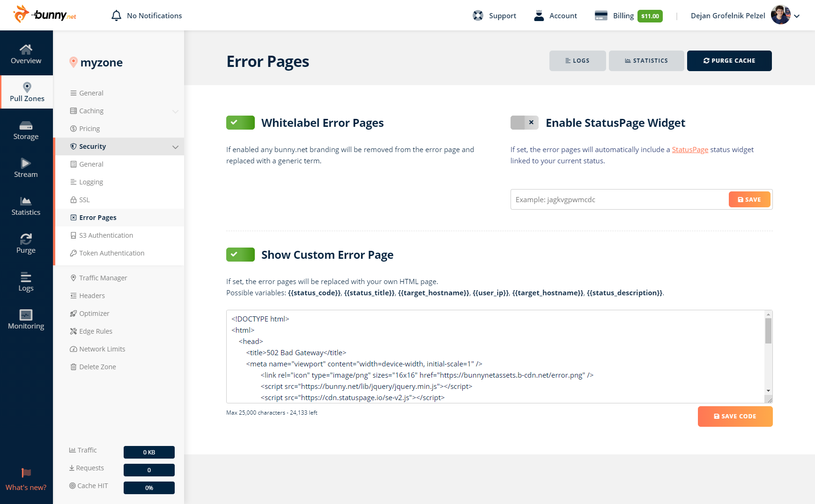Click the user profile avatar
The height and width of the screenshot is (504, 815).
coord(780,15)
